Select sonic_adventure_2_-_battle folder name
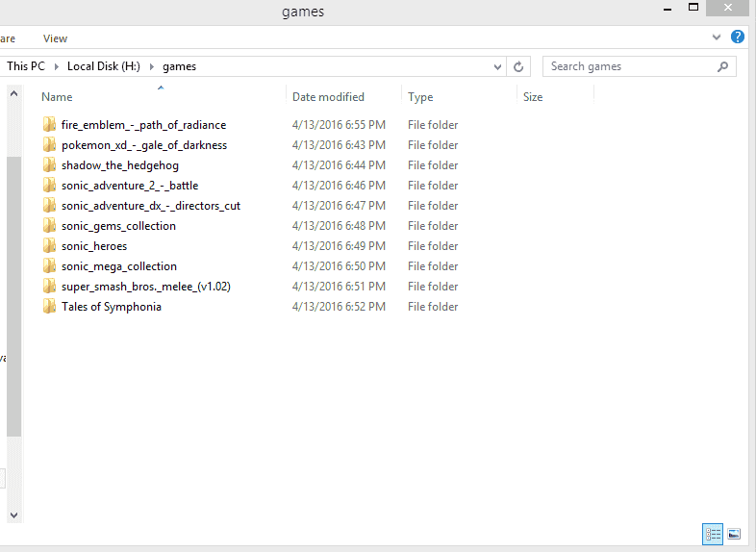Image resolution: width=756 pixels, height=552 pixels. pyautogui.click(x=130, y=186)
